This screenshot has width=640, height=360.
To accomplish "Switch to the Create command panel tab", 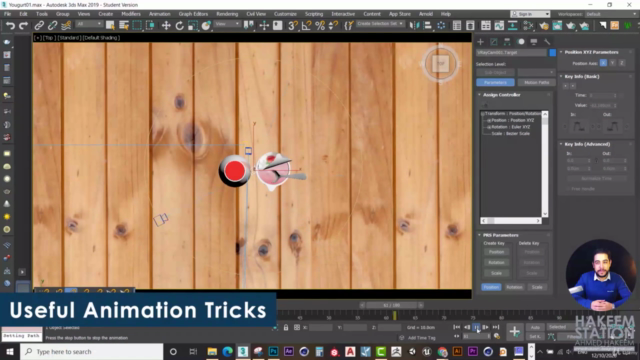I will (x=480, y=42).
